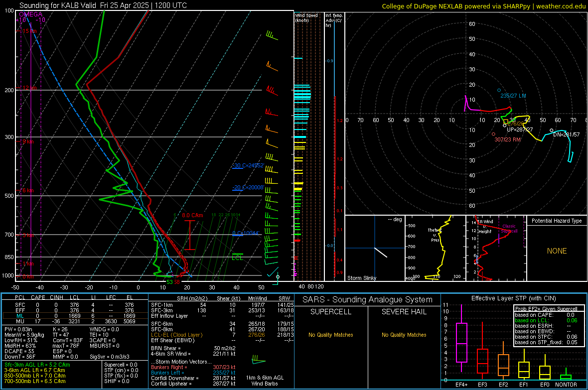Click the 'MeanW = 5.9g/kg' value

pyautogui.click(x=24, y=335)
